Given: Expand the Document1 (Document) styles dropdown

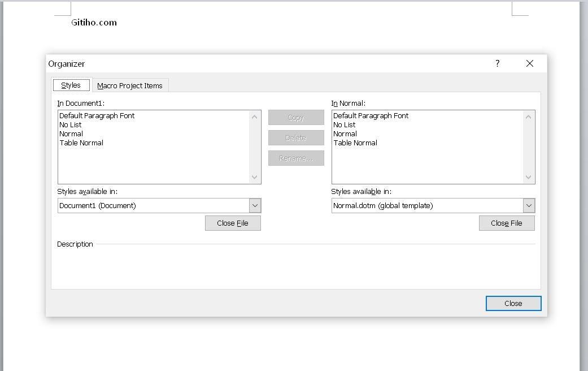Looking at the screenshot, I should 255,205.
